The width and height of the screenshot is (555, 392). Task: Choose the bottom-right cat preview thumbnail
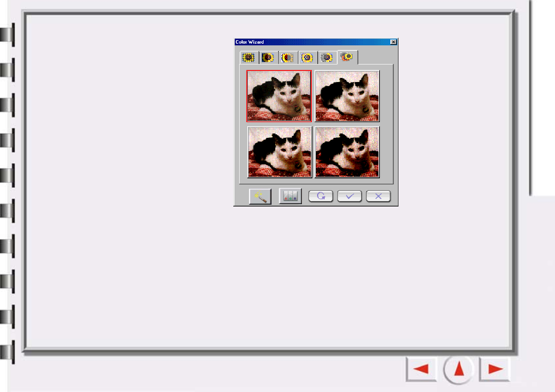tap(347, 152)
